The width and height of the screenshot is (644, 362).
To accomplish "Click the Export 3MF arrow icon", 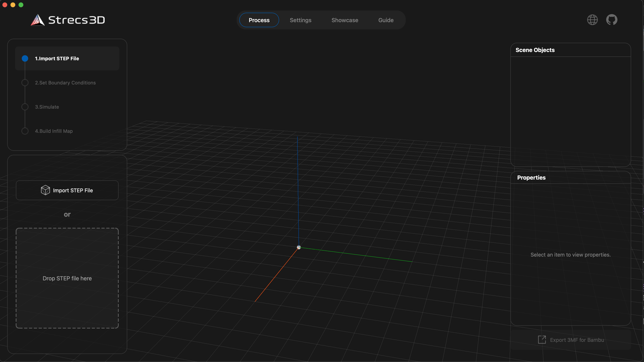I will click(542, 340).
